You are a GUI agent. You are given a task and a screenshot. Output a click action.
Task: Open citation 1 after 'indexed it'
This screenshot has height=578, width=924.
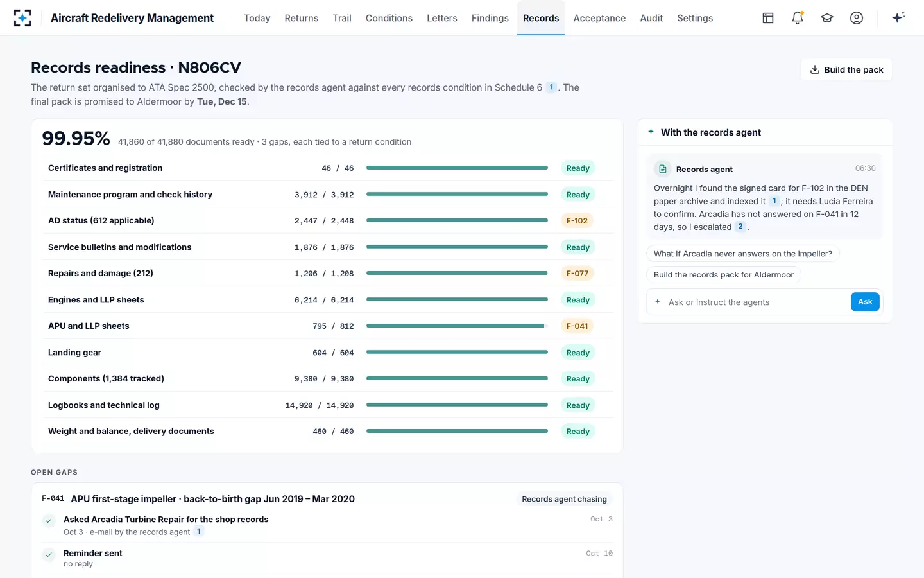774,201
